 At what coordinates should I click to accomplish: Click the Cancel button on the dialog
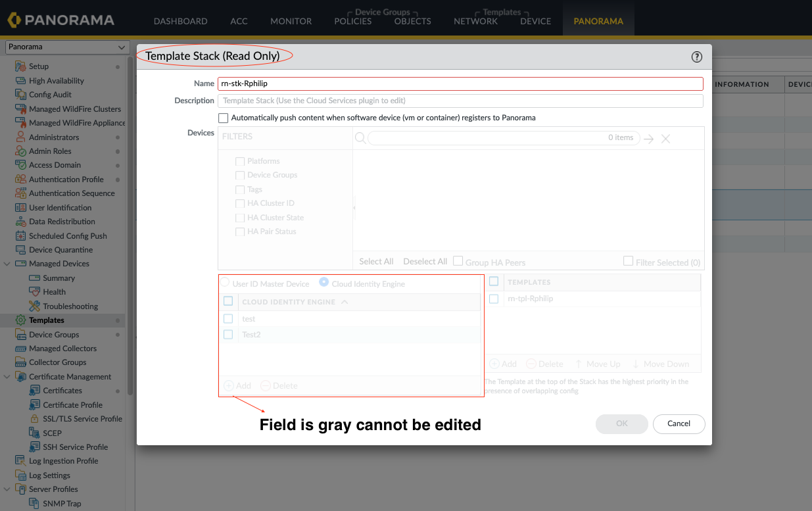[x=679, y=424]
